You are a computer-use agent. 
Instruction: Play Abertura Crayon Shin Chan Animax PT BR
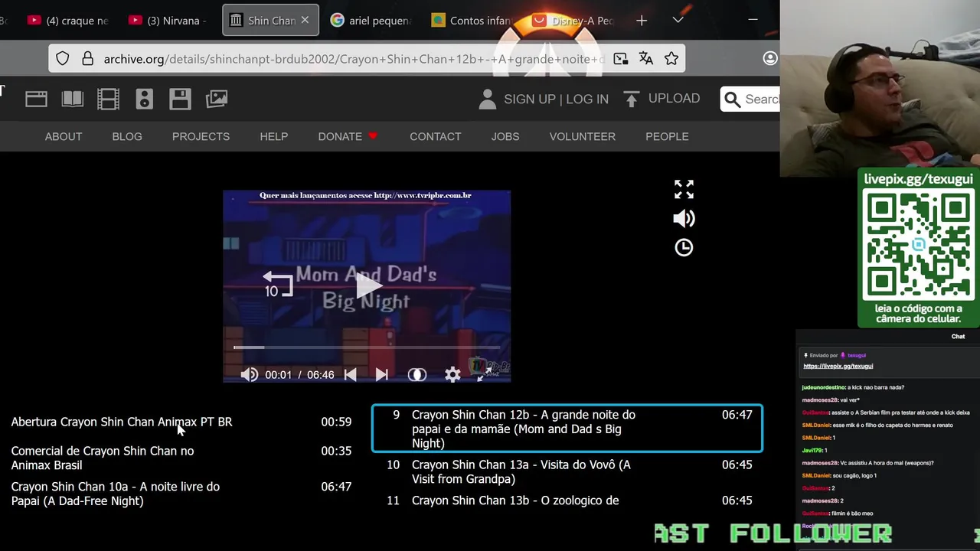point(181,422)
